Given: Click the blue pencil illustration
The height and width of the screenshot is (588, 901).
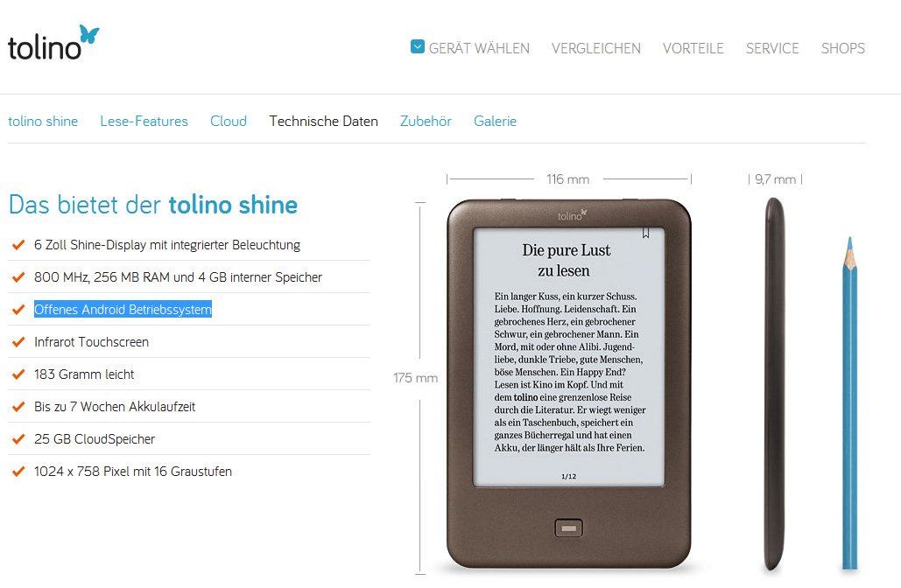Looking at the screenshot, I should (x=850, y=403).
